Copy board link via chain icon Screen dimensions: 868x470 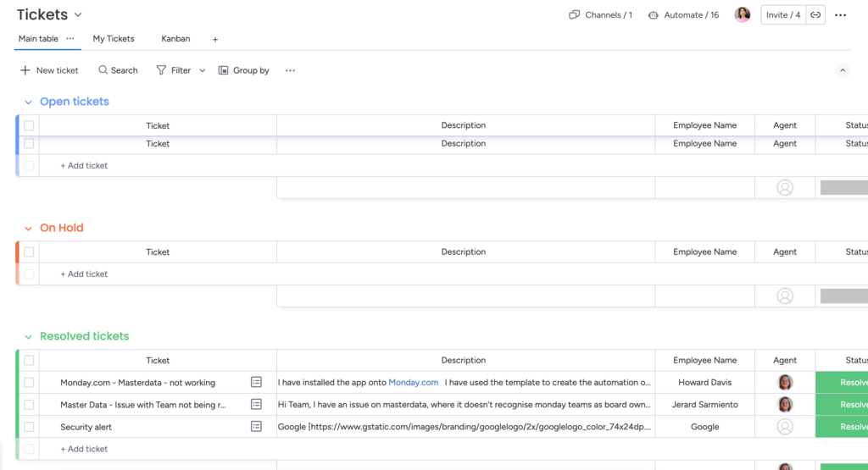[x=815, y=15]
